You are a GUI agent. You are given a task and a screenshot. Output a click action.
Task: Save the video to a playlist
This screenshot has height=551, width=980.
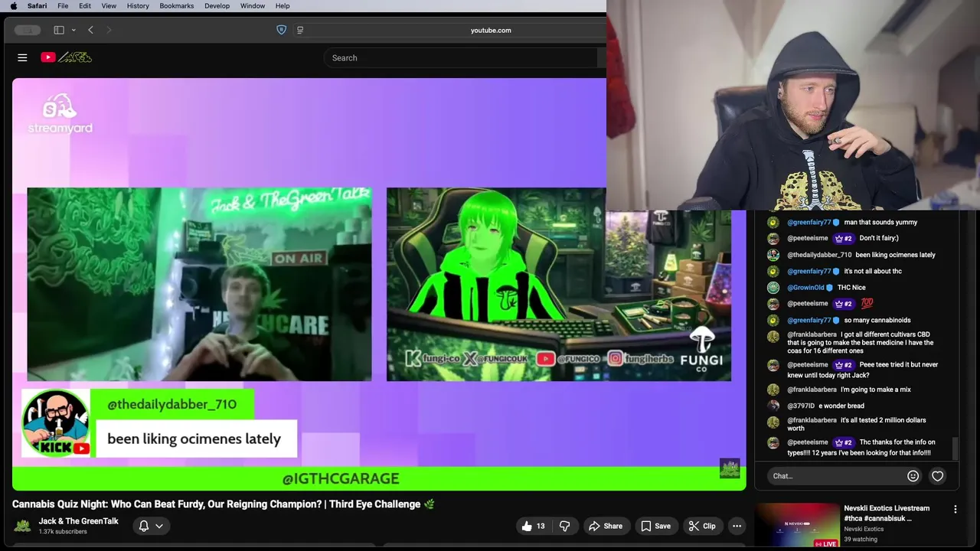(655, 526)
